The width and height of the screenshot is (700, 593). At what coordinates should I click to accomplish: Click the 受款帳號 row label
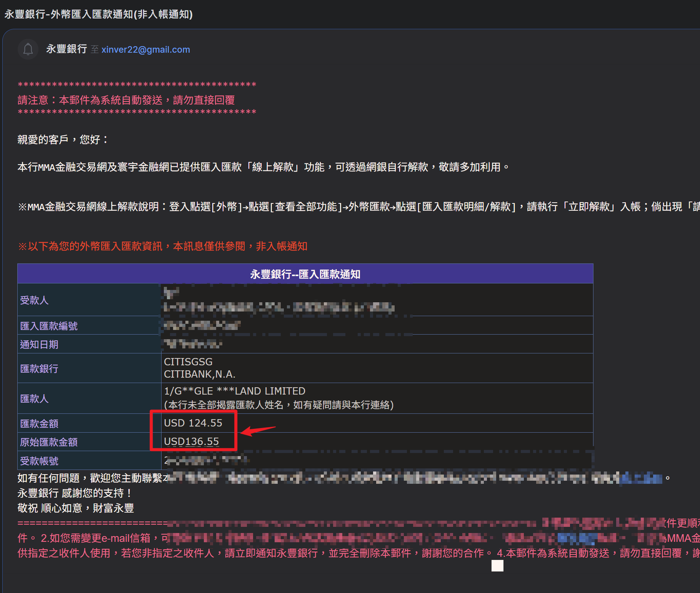tap(39, 461)
